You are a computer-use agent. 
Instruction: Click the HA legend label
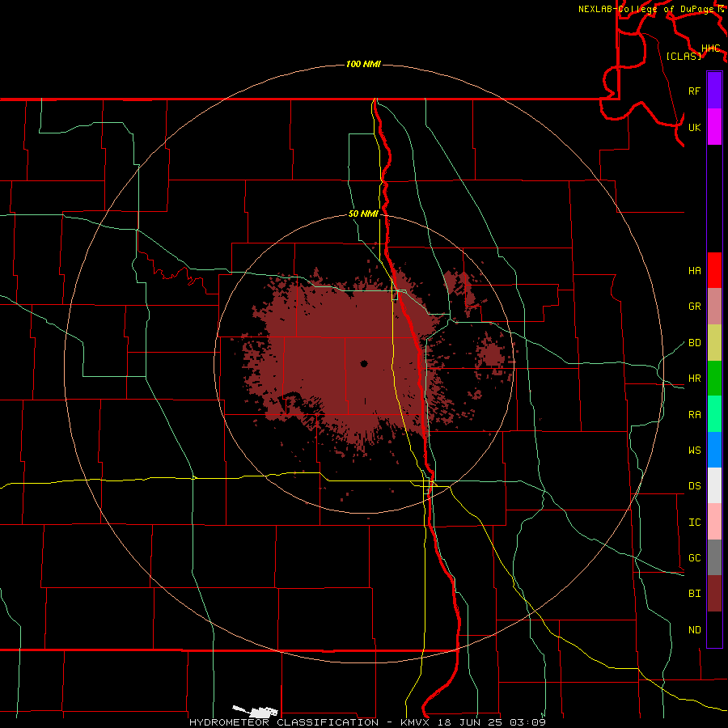[x=695, y=270]
